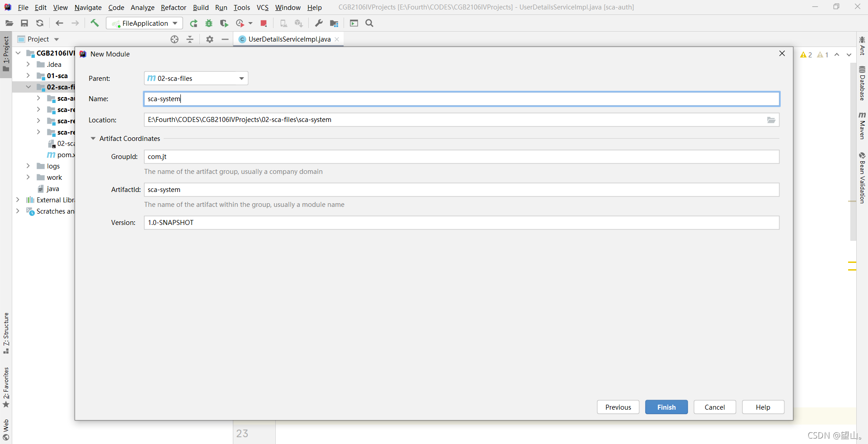Expand the 01-sca module
This screenshot has width=868, height=444.
[x=28, y=76]
